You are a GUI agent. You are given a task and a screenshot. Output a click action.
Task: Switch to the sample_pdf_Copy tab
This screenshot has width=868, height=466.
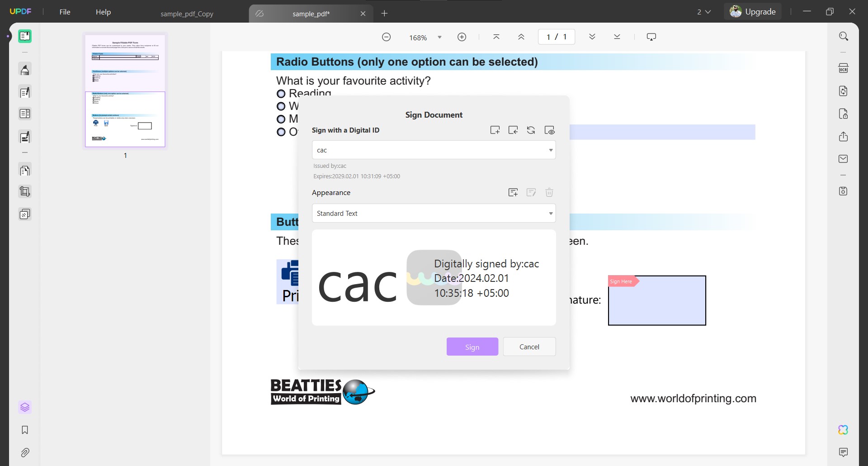(x=187, y=14)
